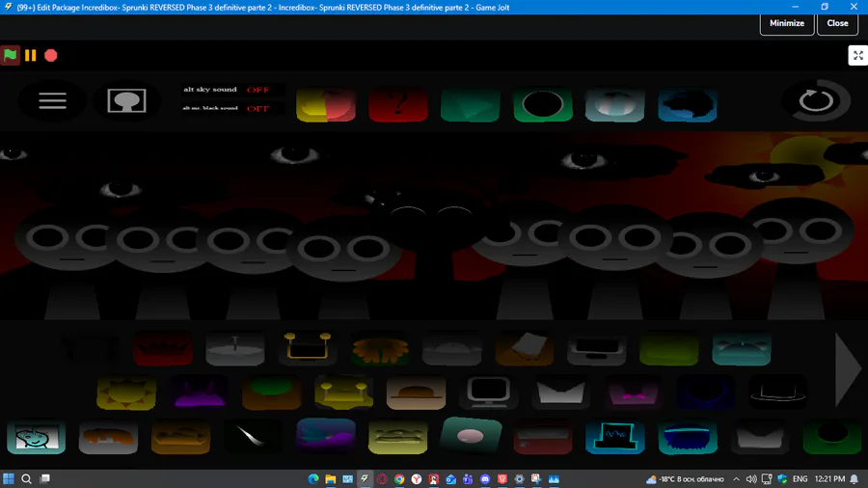
Task: Pick the lime green sound icon
Action: tap(669, 348)
